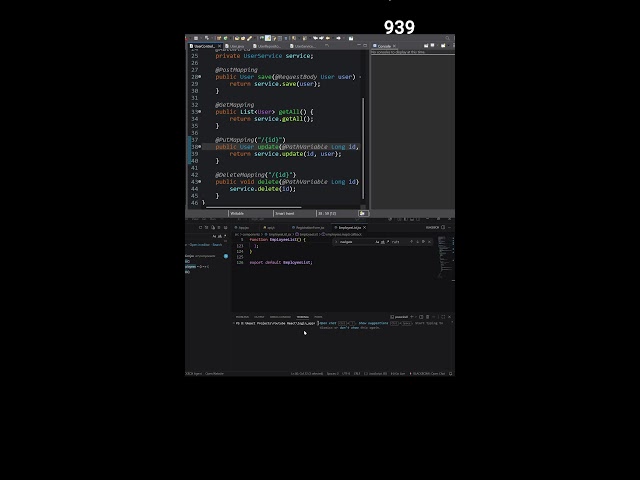Click the highlighted toggle icon in Eclipse toolbar
This screenshot has height=480, width=640.
pyautogui.click(x=268, y=38)
